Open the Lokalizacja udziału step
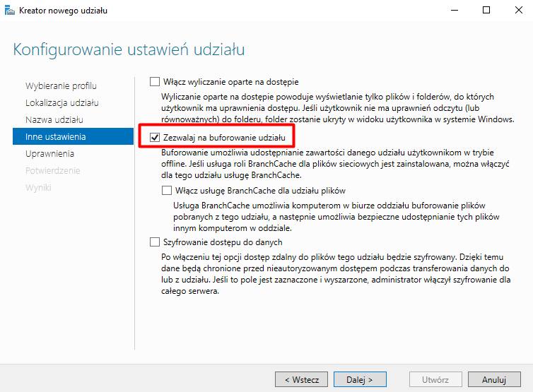 click(x=61, y=102)
